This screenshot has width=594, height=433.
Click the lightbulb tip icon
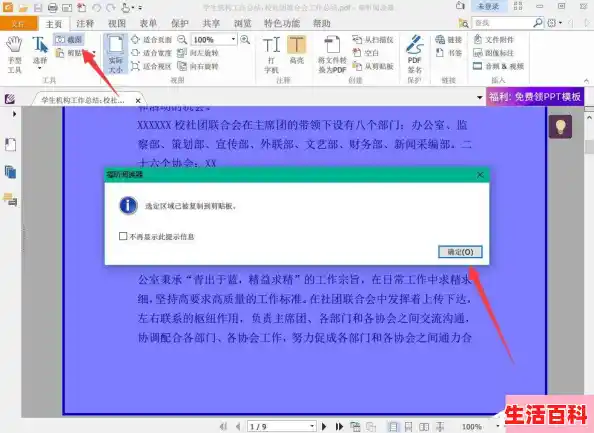(560, 127)
